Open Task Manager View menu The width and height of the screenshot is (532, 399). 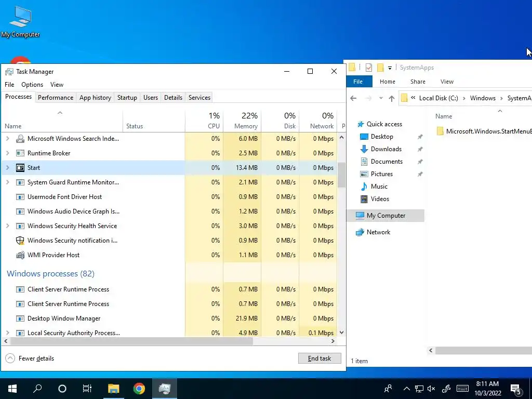click(x=57, y=85)
